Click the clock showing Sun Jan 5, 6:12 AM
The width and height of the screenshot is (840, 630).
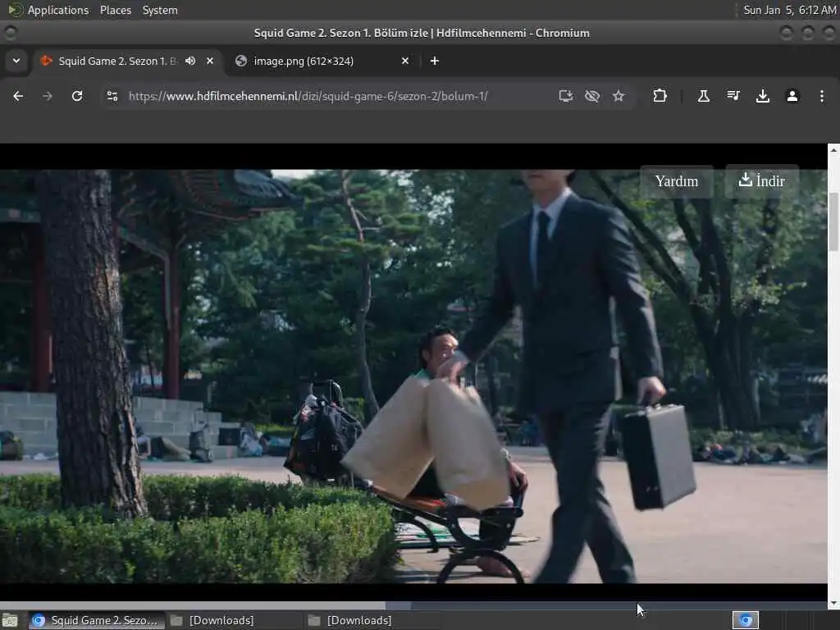[790, 10]
